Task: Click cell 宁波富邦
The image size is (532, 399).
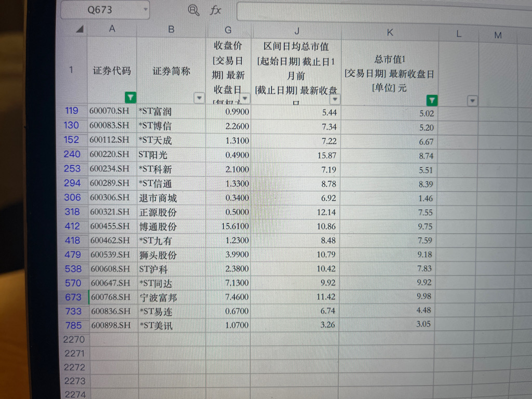Action: pyautogui.click(x=172, y=298)
